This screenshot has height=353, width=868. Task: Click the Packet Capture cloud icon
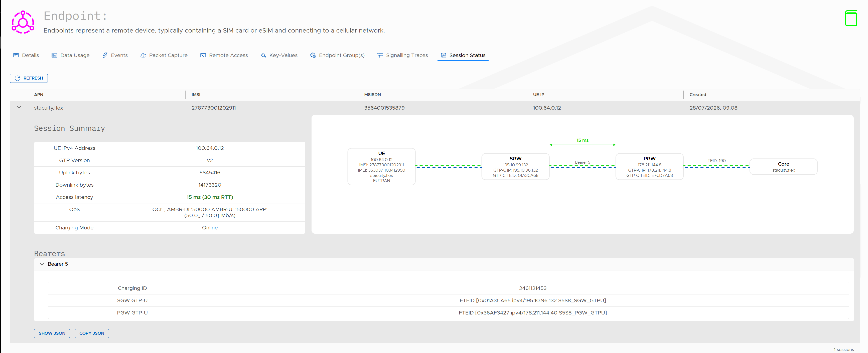point(143,55)
